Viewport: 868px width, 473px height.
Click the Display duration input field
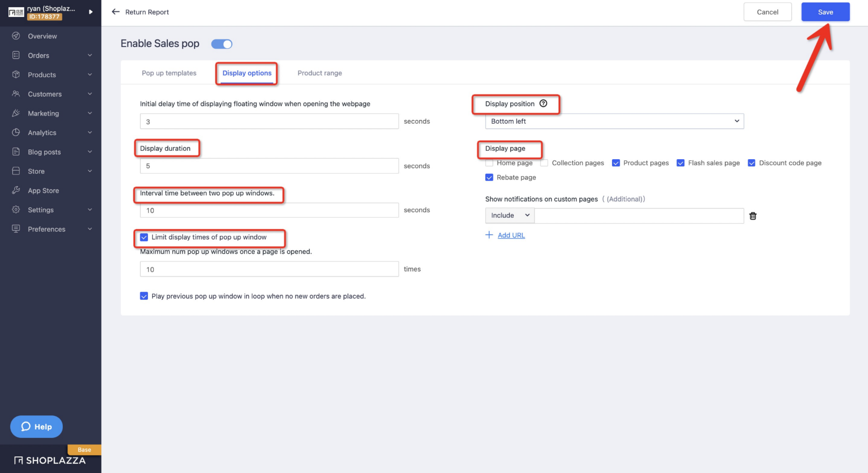click(x=269, y=166)
